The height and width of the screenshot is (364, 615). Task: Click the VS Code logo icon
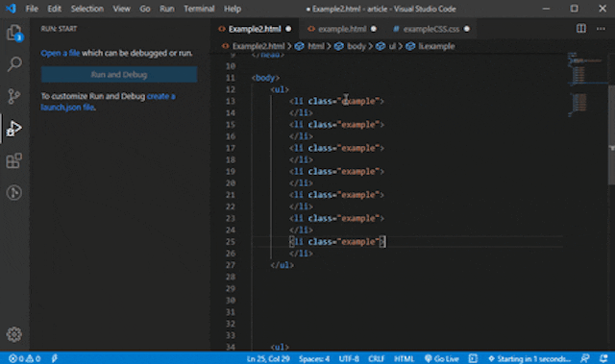coord(11,9)
